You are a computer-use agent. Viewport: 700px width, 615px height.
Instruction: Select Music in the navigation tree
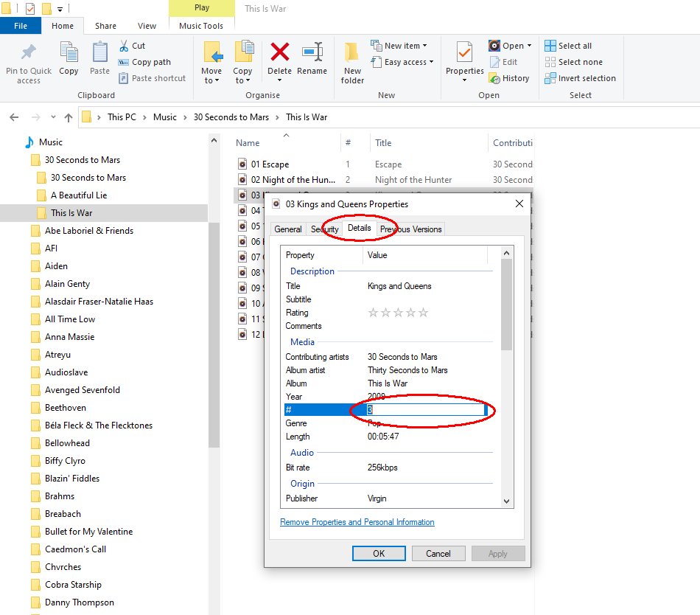[x=50, y=142]
